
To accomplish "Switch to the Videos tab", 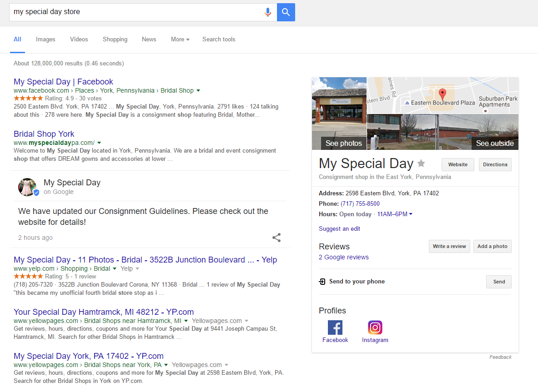I will click(79, 40).
